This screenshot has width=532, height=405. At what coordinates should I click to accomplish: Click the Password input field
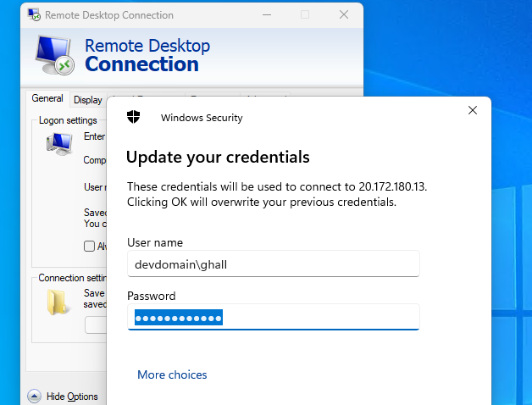[x=274, y=317]
